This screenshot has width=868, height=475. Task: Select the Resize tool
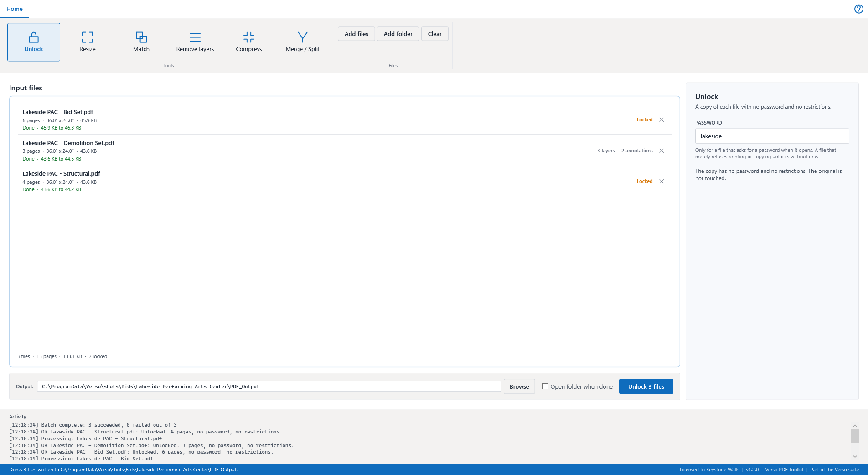[88, 42]
